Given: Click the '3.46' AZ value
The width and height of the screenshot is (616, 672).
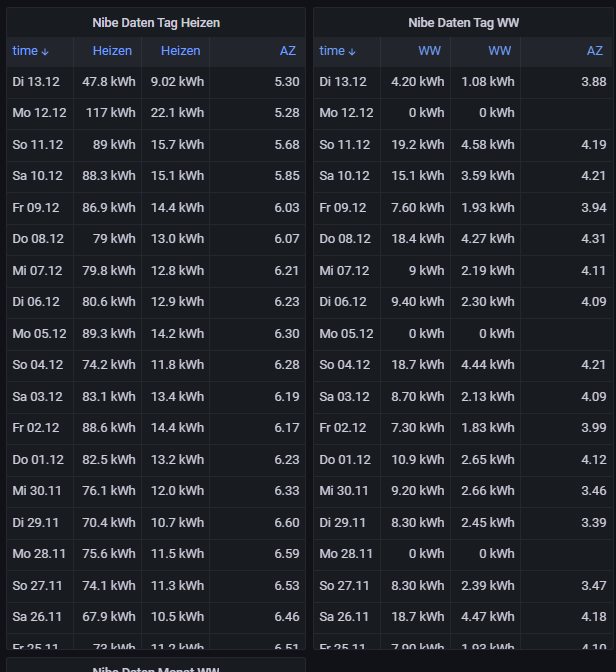Looking at the screenshot, I should [594, 491].
